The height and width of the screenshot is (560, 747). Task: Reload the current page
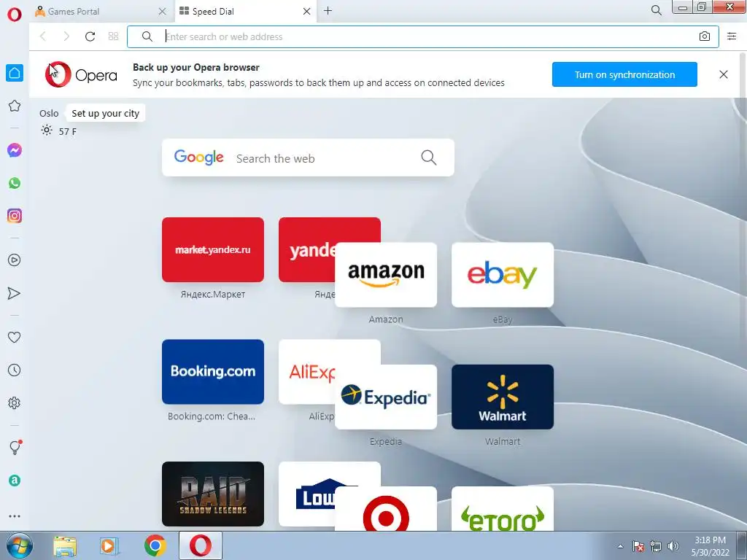click(x=90, y=36)
